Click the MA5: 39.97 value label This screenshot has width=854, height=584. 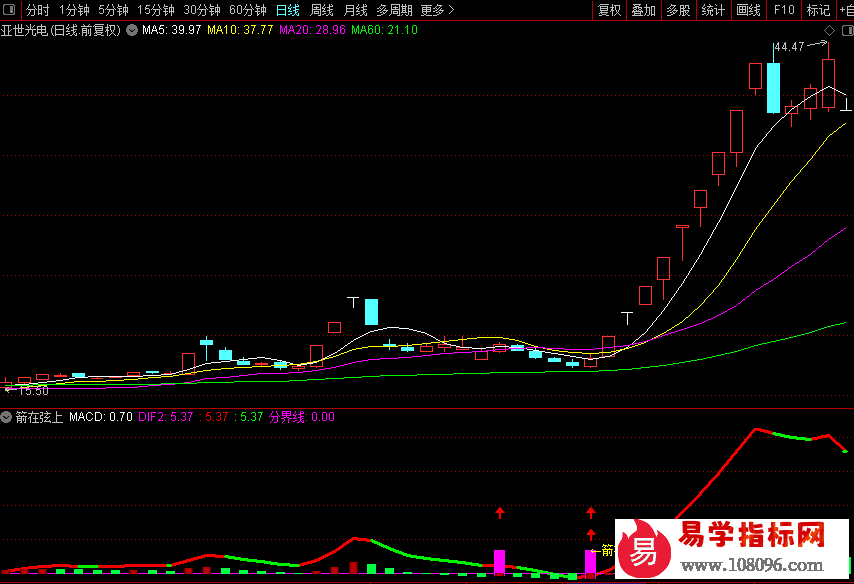click(172, 30)
